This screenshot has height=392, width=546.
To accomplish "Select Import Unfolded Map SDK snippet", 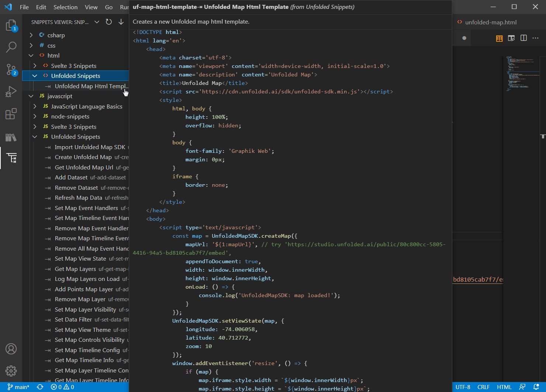I will [76, 147].
